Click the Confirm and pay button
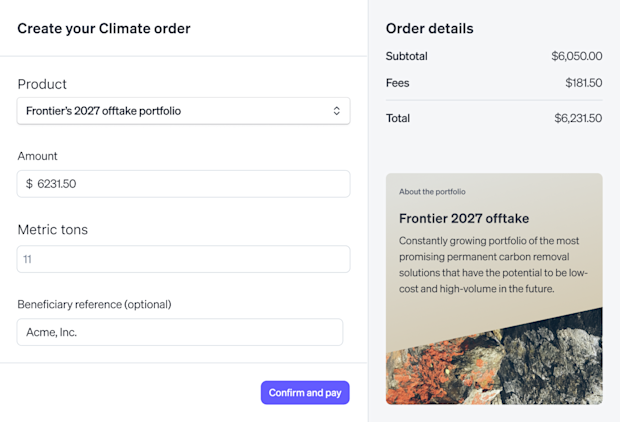The image size is (620, 422). [305, 393]
